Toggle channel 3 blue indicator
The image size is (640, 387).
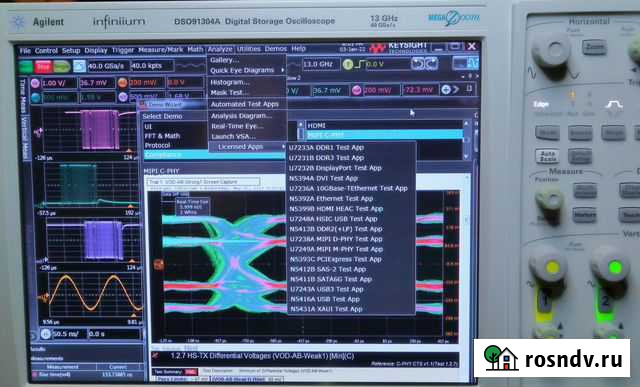(36, 98)
